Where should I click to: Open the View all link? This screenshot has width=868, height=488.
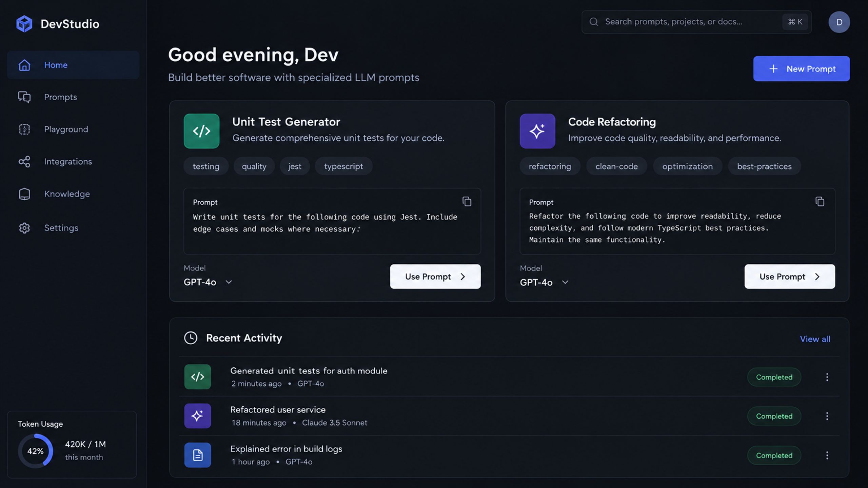(x=815, y=339)
